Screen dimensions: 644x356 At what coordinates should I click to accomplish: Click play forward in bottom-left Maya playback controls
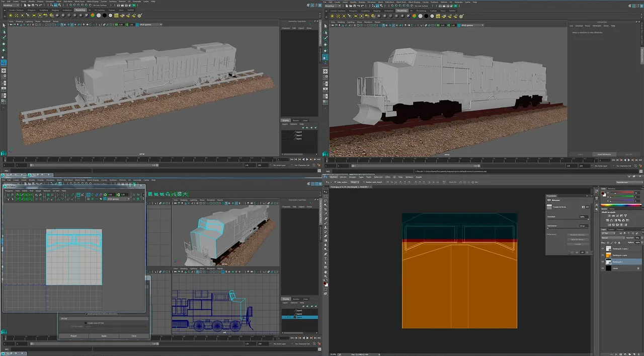pos(307,338)
